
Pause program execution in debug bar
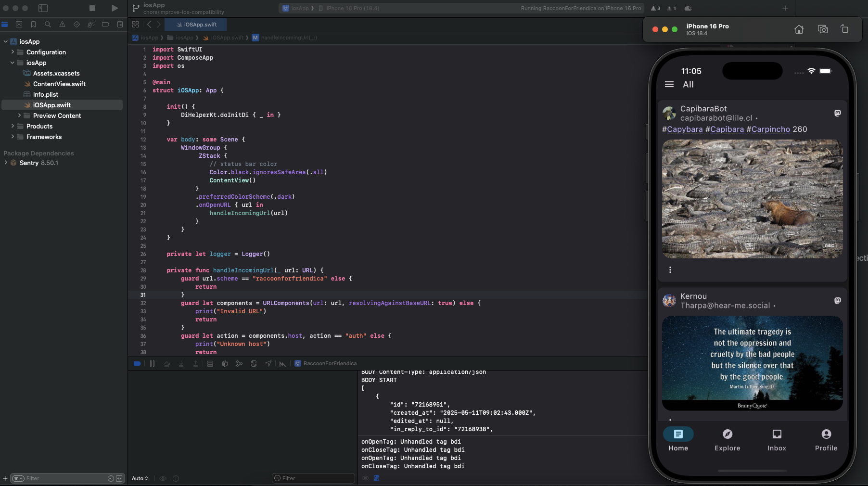coord(152,364)
